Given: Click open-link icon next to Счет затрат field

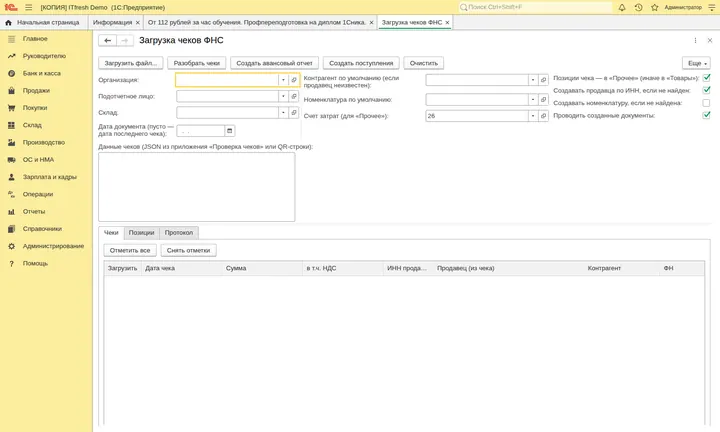Looking at the screenshot, I should point(543,116).
